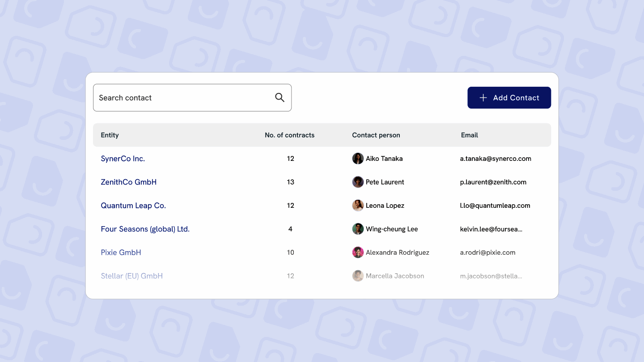Select the Contact person header label
This screenshot has width=644, height=362.
[x=376, y=135]
